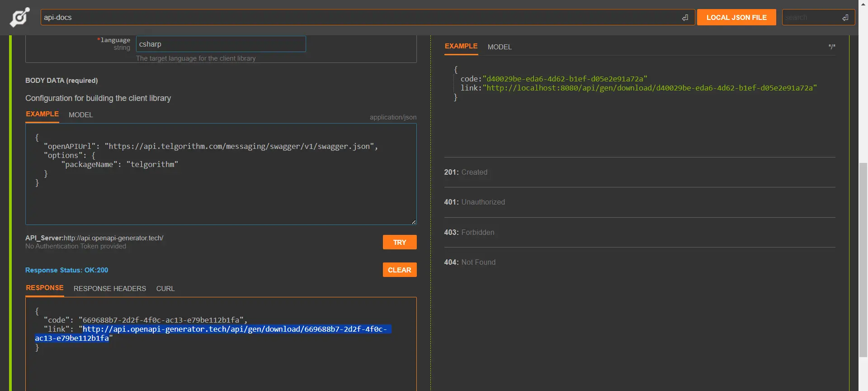Image resolution: width=868 pixels, height=391 pixels.
Task: Click the application/json content type label
Action: pyautogui.click(x=393, y=117)
